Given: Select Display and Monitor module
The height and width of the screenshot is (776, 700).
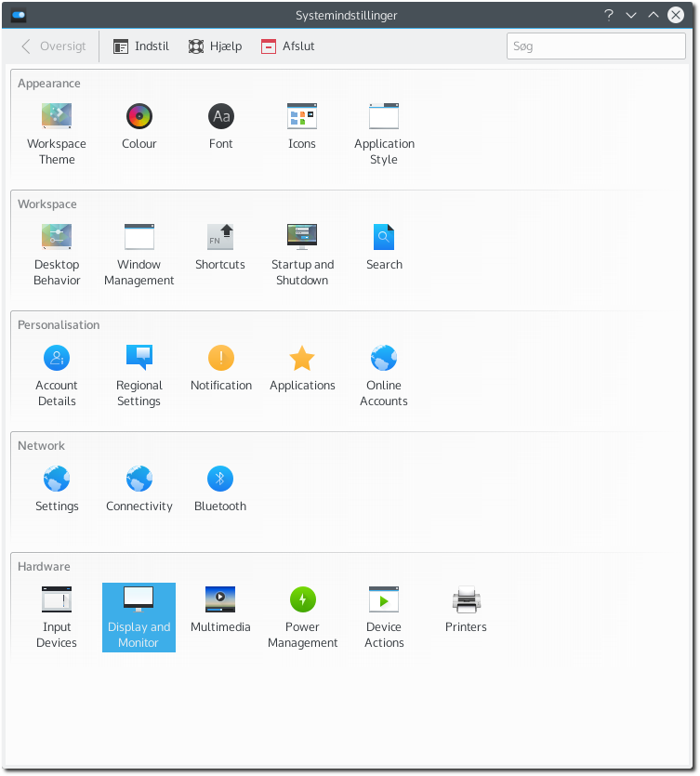Looking at the screenshot, I should pos(139,617).
